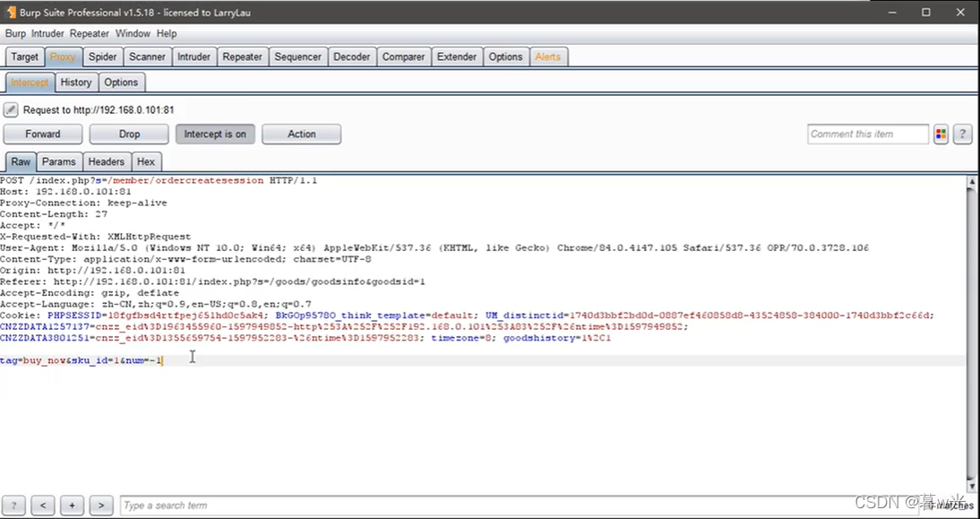Switch to the Decoder tab

352,56
